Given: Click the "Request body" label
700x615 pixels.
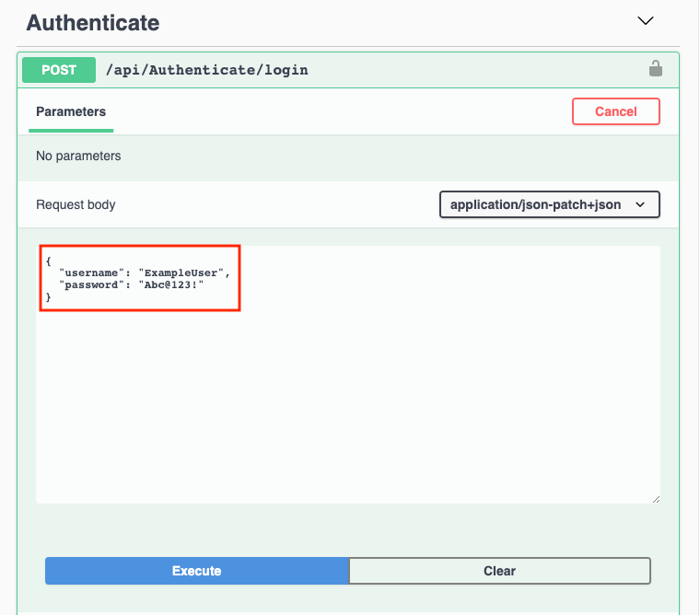Looking at the screenshot, I should [76, 204].
